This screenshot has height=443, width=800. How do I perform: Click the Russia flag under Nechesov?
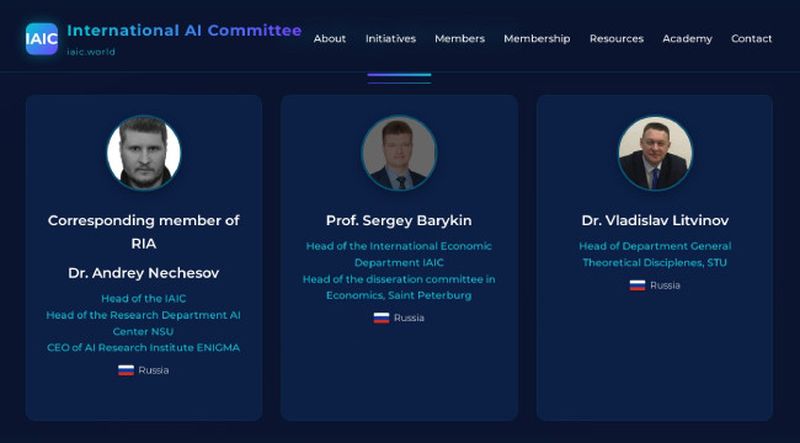tap(126, 370)
